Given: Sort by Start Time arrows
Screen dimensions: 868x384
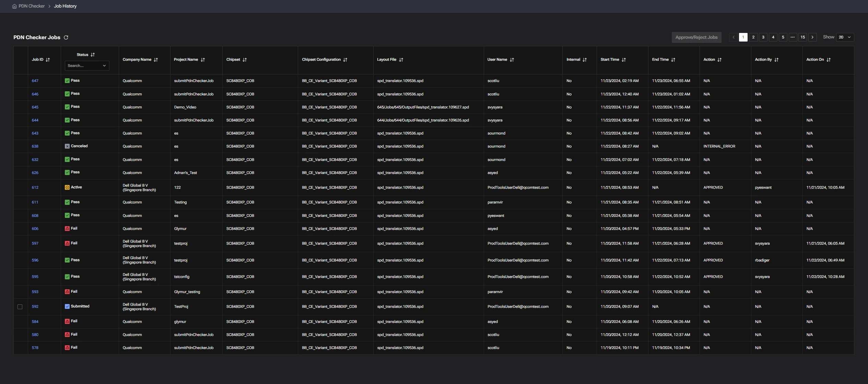Looking at the screenshot, I should coord(624,60).
